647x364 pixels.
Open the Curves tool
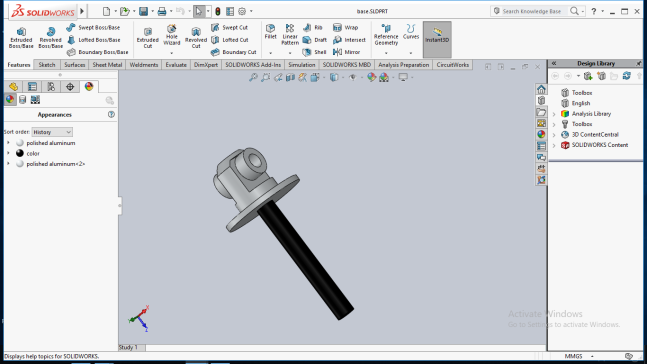tap(411, 32)
